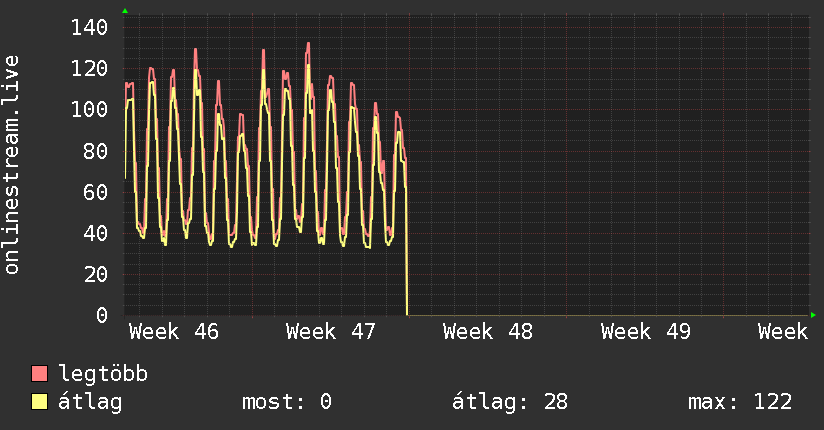Click the '40' y-axis value
This screenshot has width=824, height=430.
[96, 233]
